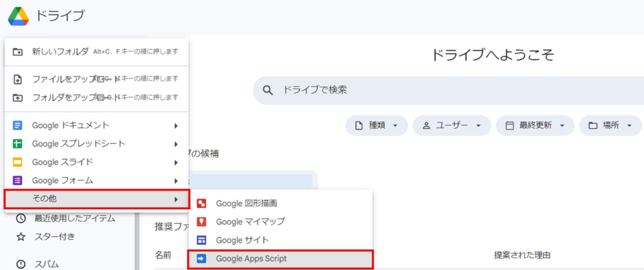Select Google フォーム menu item
644x270 pixels.
coord(96,181)
